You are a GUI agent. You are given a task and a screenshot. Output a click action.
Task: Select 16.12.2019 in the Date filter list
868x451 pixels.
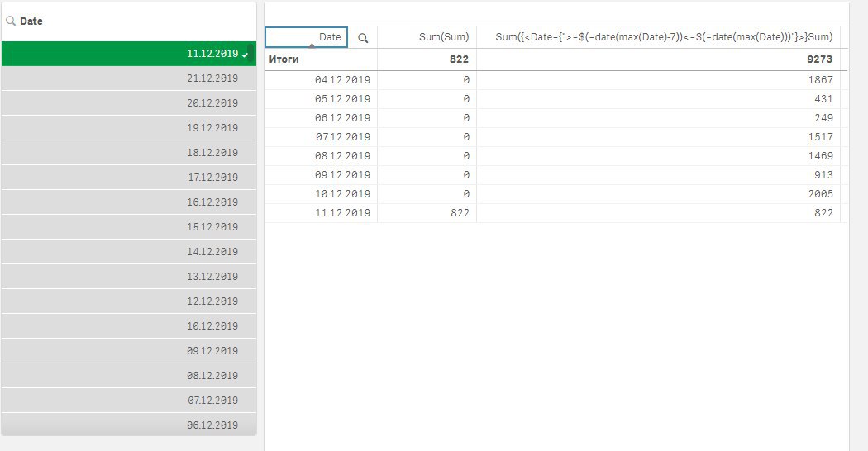point(128,202)
